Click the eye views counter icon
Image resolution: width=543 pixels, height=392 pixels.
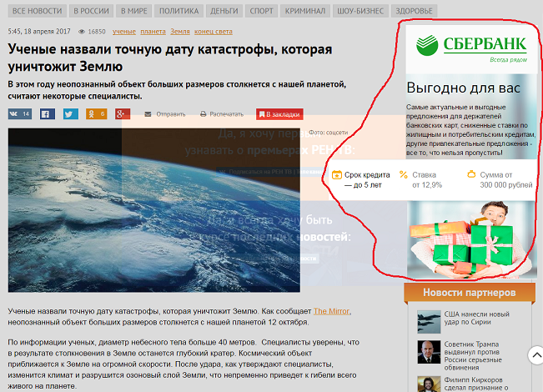(82, 32)
